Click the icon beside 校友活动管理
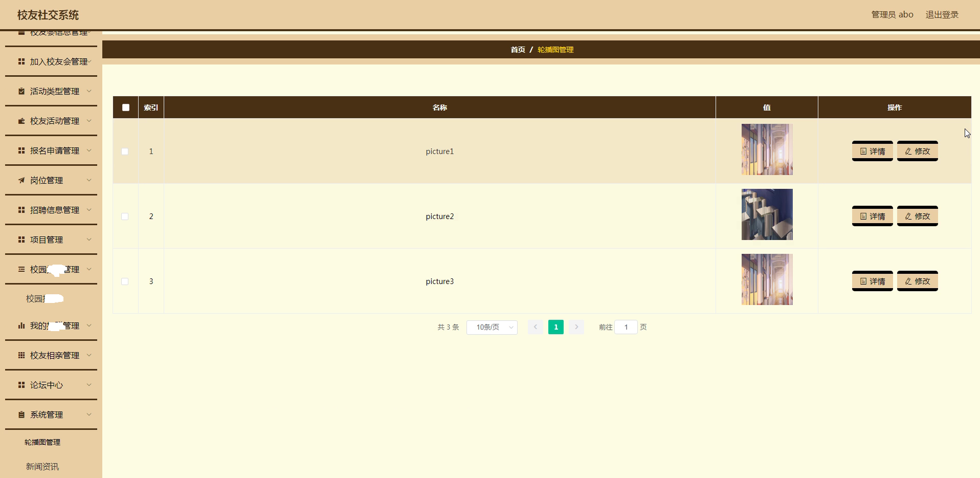The height and width of the screenshot is (478, 980). pyautogui.click(x=21, y=121)
